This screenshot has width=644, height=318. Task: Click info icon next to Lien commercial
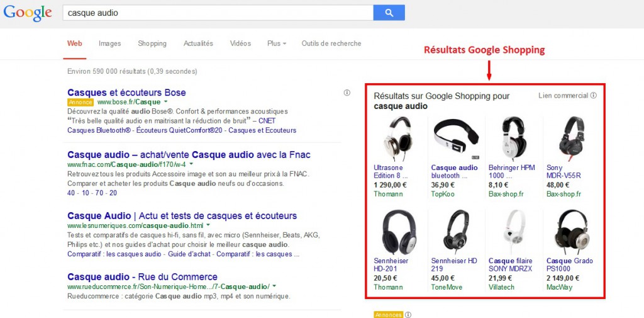594,96
